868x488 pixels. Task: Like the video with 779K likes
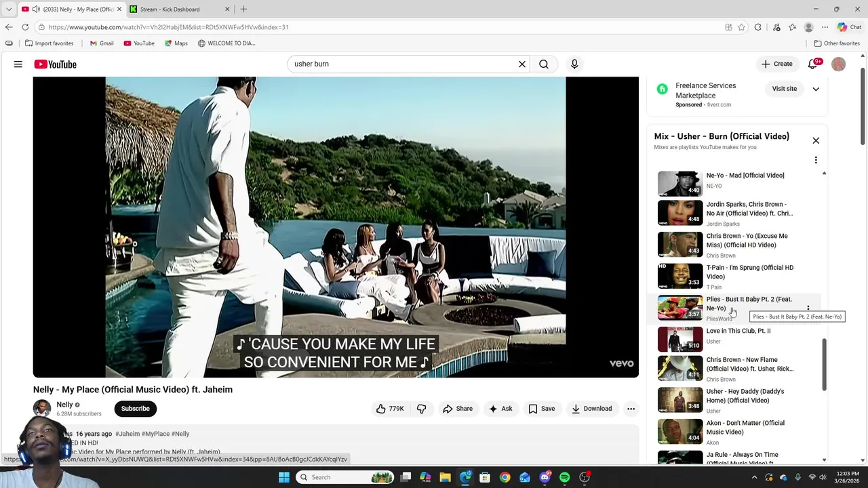point(391,409)
